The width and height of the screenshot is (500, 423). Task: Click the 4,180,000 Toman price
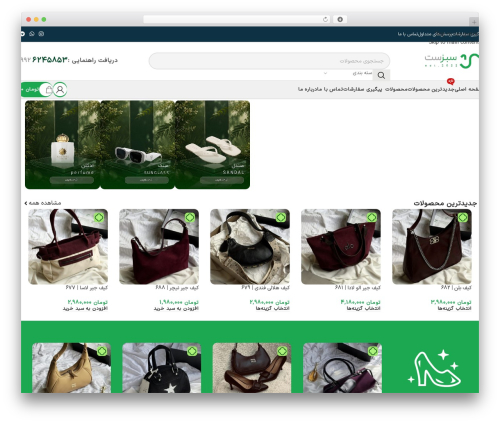[360, 302]
